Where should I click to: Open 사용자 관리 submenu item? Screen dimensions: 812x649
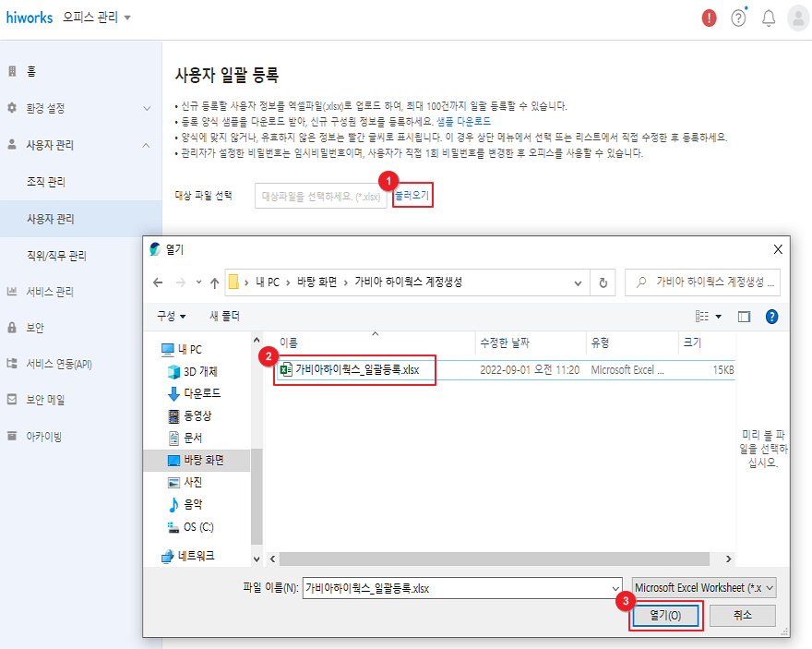[x=50, y=219]
